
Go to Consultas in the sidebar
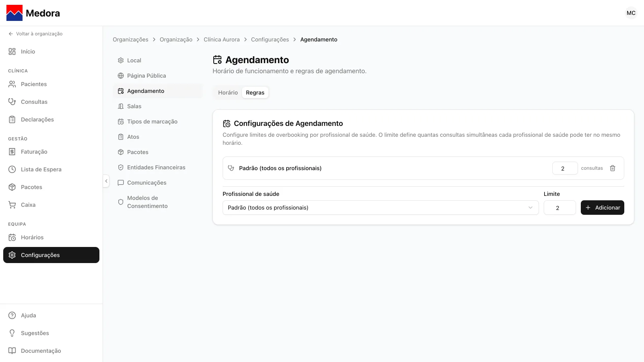point(51,102)
